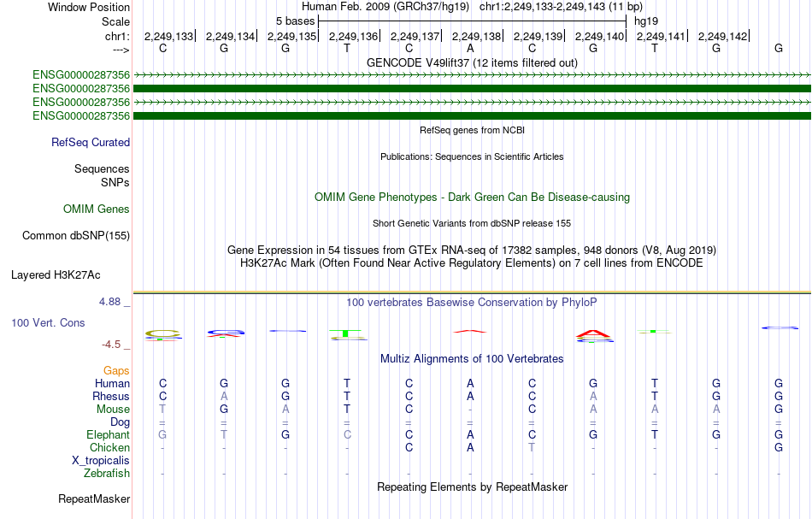The height and width of the screenshot is (519, 812).
Task: Open Repeating Elements by RepeatMasker title
Action: 472,487
